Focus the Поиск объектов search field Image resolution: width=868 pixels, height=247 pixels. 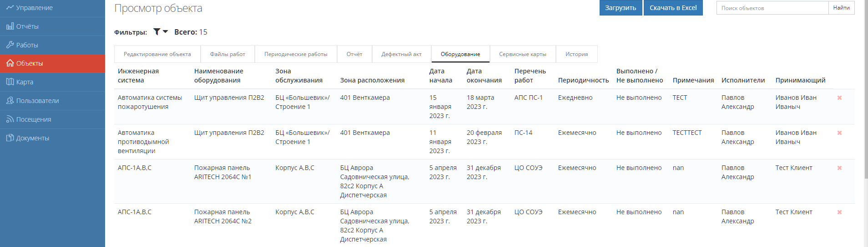tap(772, 8)
